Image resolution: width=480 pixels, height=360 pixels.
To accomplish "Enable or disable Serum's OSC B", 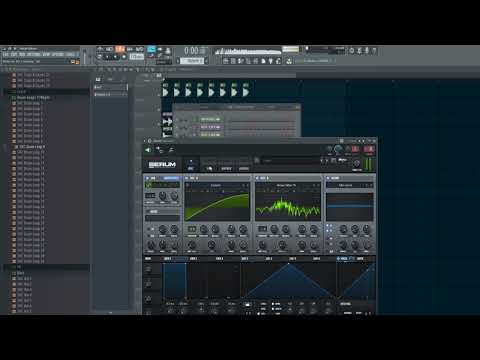I will (x=257, y=178).
